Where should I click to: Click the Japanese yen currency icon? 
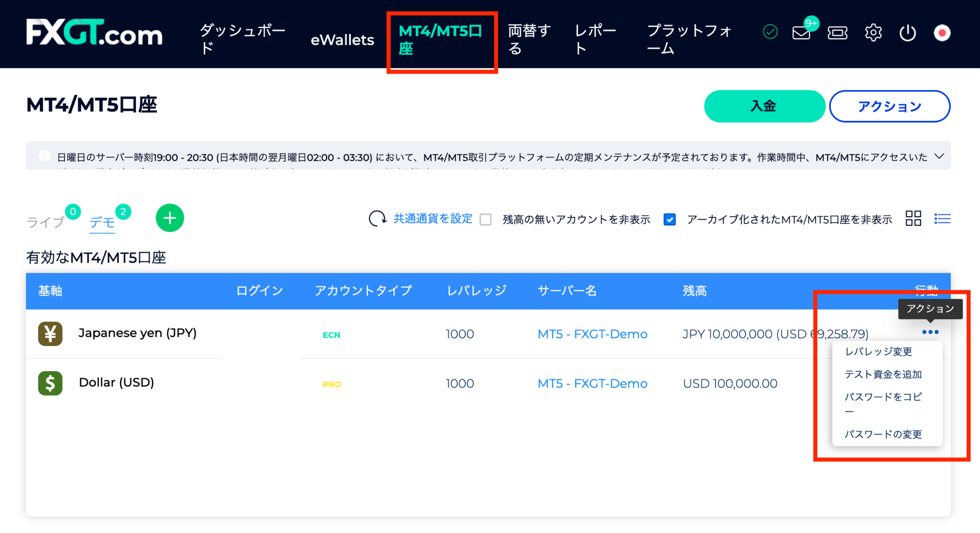pyautogui.click(x=50, y=333)
